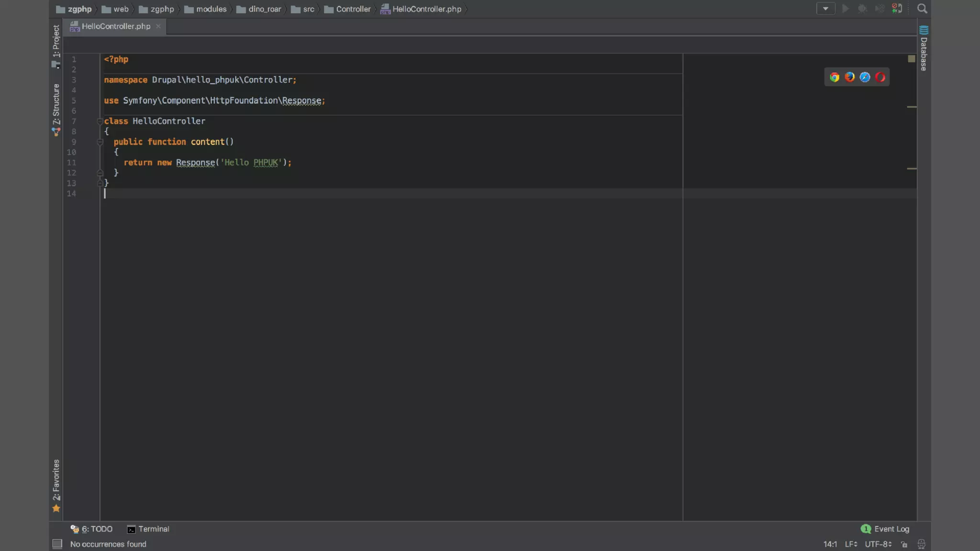Screen dimensions: 980x551
Task: Open file in Firefox browser
Action: 850,77
